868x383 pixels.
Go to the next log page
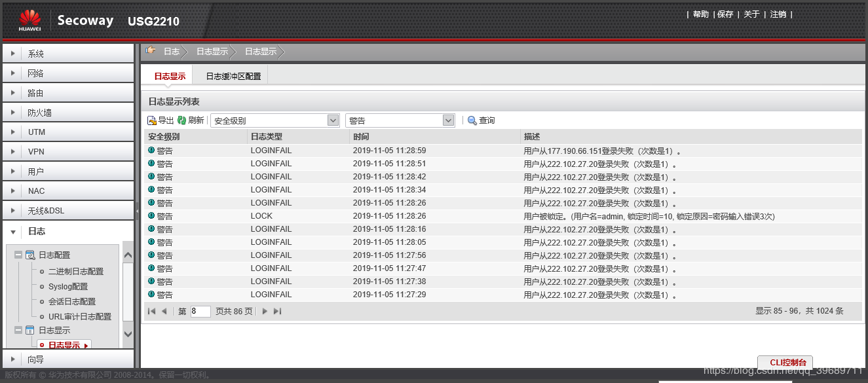tap(265, 312)
